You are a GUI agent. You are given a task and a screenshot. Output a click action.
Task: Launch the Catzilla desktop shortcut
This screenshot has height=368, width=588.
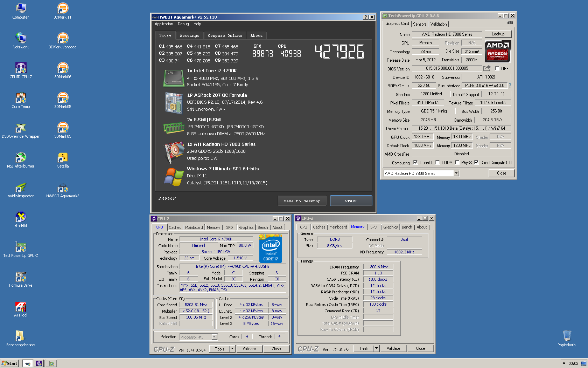click(x=63, y=160)
